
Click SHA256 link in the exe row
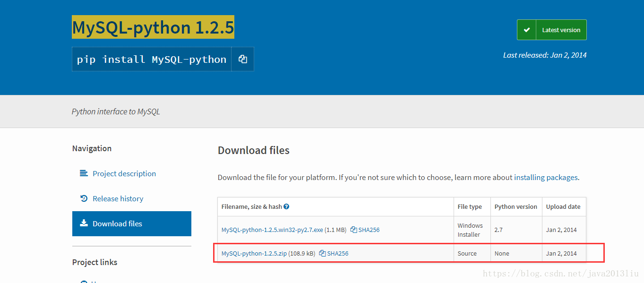tap(369, 230)
